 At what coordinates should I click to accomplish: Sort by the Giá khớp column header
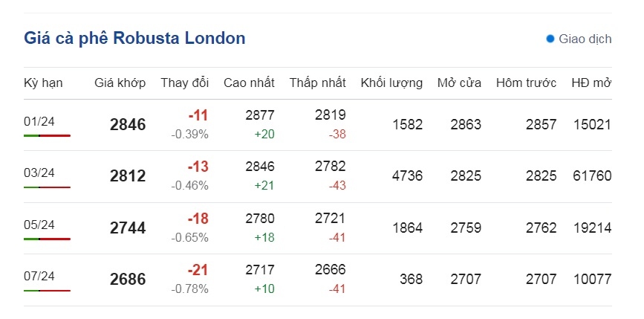point(120,83)
